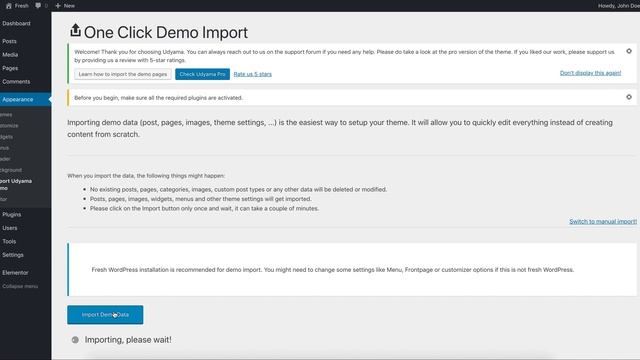Screen dimensions: 640x360
Task: Open the Fresh site home icon
Action: click(x=9, y=6)
